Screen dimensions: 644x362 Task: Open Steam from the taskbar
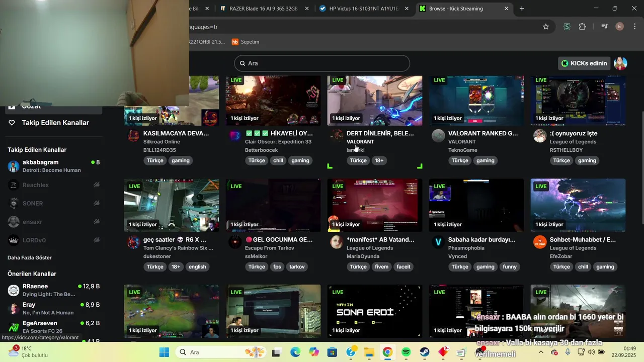coord(425,352)
